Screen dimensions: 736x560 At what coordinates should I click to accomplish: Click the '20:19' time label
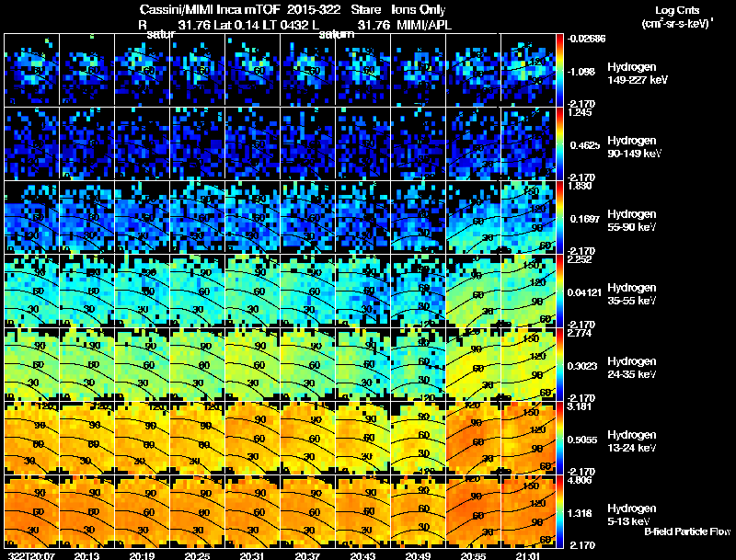(x=142, y=555)
